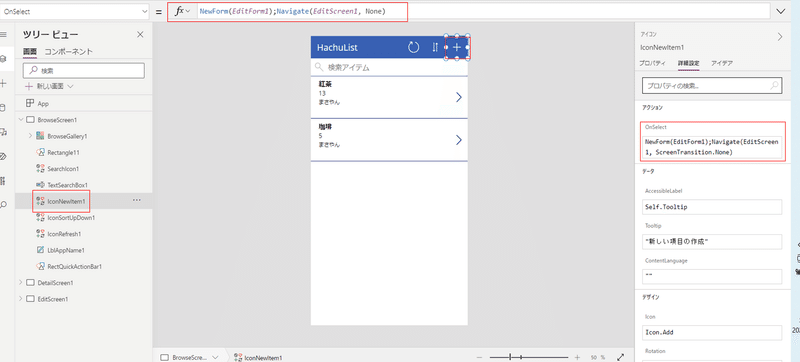Select the 紅茶 gallery item title
Image resolution: width=800 pixels, height=362 pixels.
click(326, 84)
